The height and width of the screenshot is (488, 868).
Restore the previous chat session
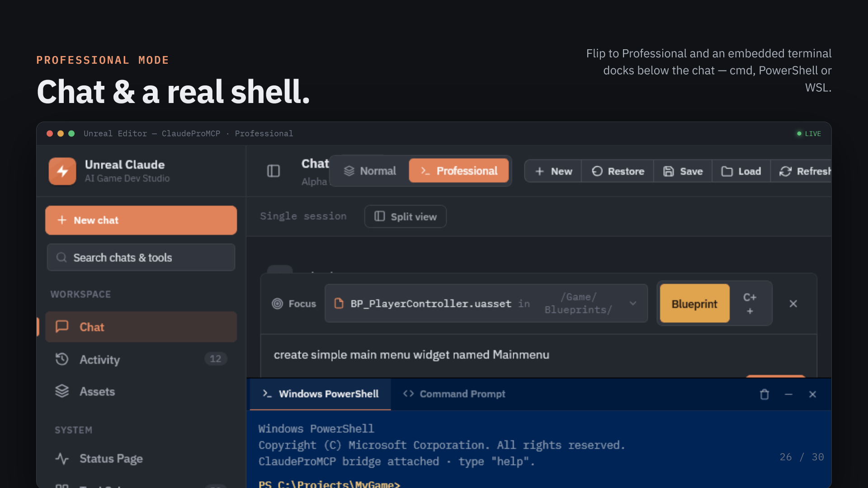click(618, 171)
